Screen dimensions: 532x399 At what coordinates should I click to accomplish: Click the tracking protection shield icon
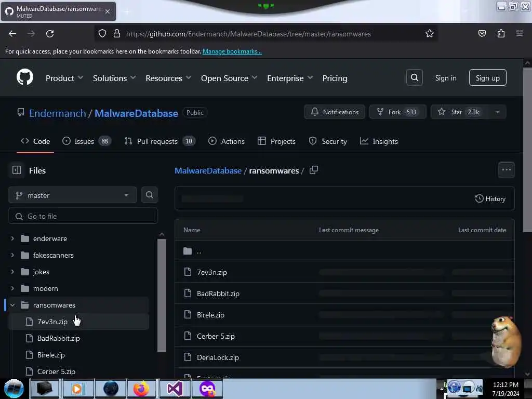pos(102,33)
